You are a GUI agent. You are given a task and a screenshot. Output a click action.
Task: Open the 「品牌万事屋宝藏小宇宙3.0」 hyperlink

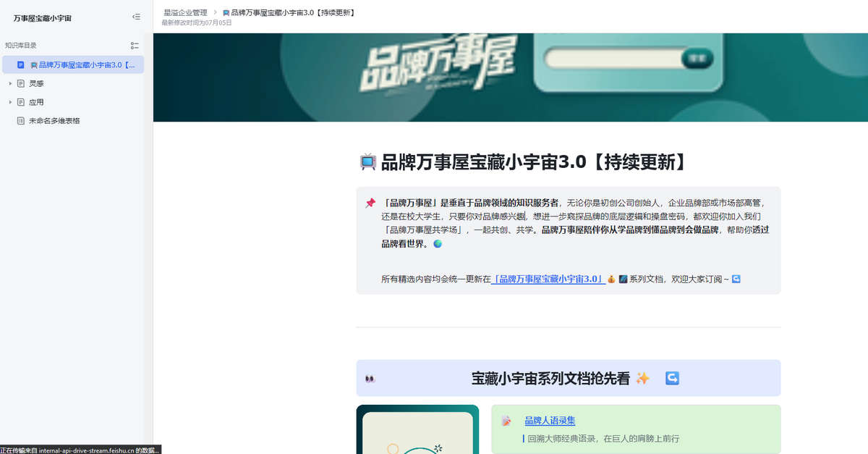548,279
